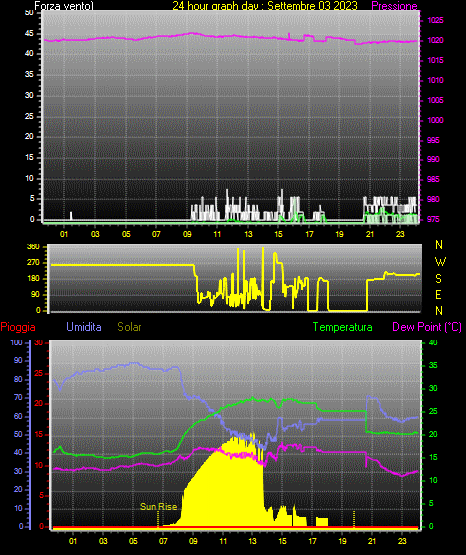The image size is (466, 555).
Task: Click hour 13 on top graph axis
Action: [248, 234]
